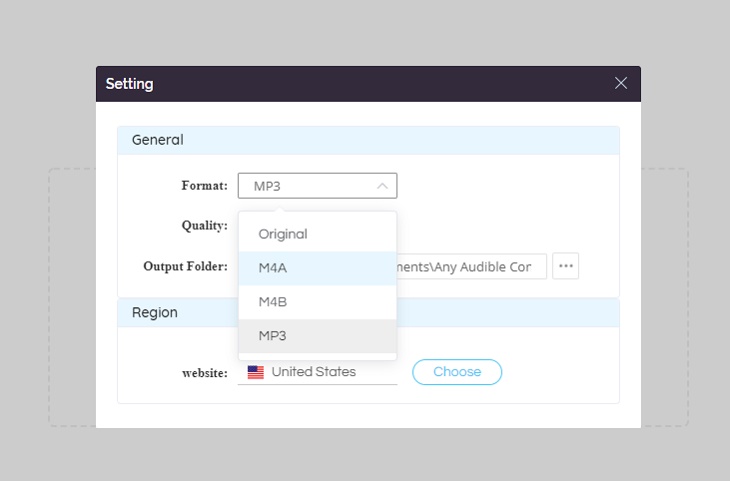Image resolution: width=730 pixels, height=481 pixels.
Task: Close the Setting dialog with X
Action: [x=621, y=83]
